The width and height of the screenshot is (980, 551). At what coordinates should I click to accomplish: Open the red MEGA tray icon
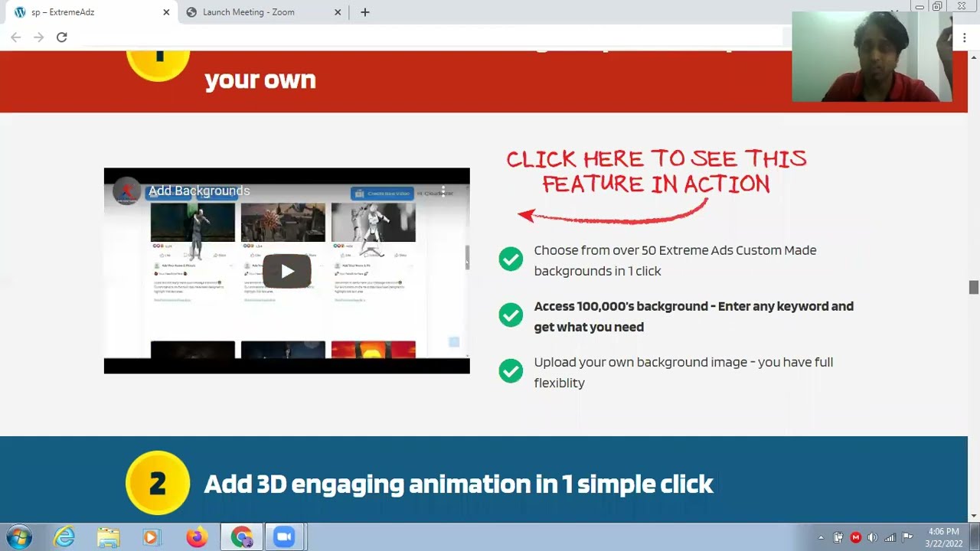pos(855,537)
